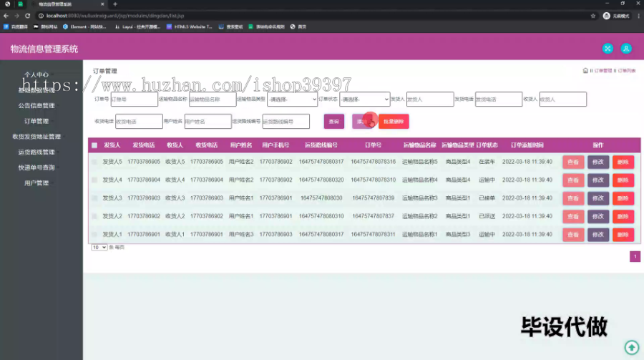
Task: Open the 运输物品类型 dropdown
Action: click(x=292, y=99)
